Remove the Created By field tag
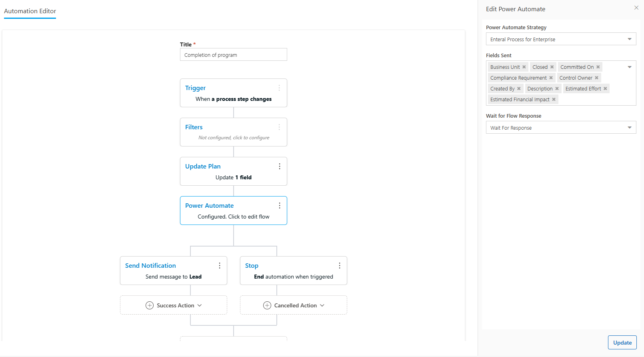 519,88
